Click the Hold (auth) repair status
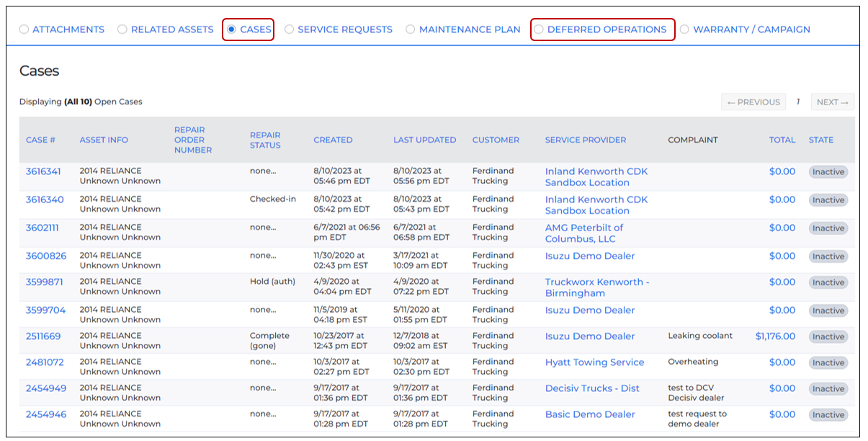Screen dimensions: 868x441 (272, 282)
